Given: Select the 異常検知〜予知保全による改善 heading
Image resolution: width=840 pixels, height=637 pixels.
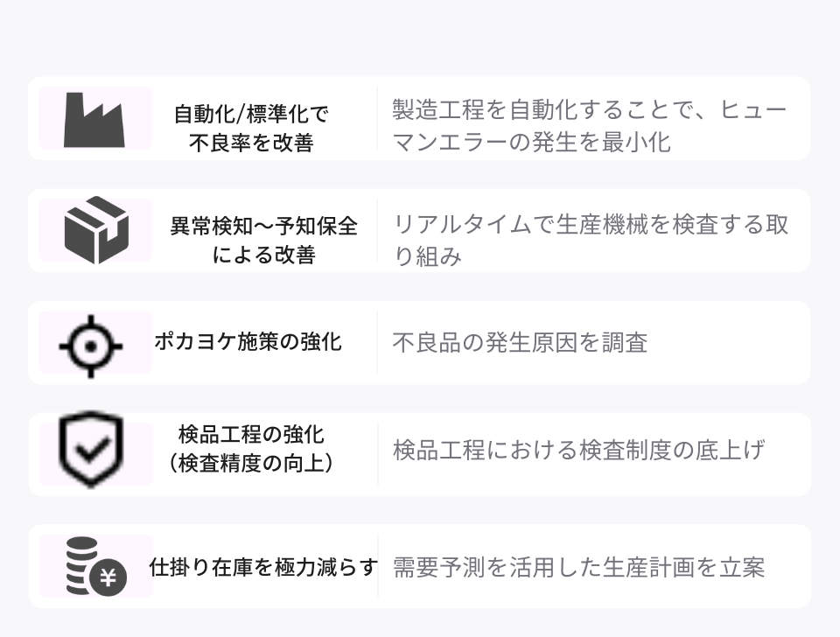Looking at the screenshot, I should (263, 240).
